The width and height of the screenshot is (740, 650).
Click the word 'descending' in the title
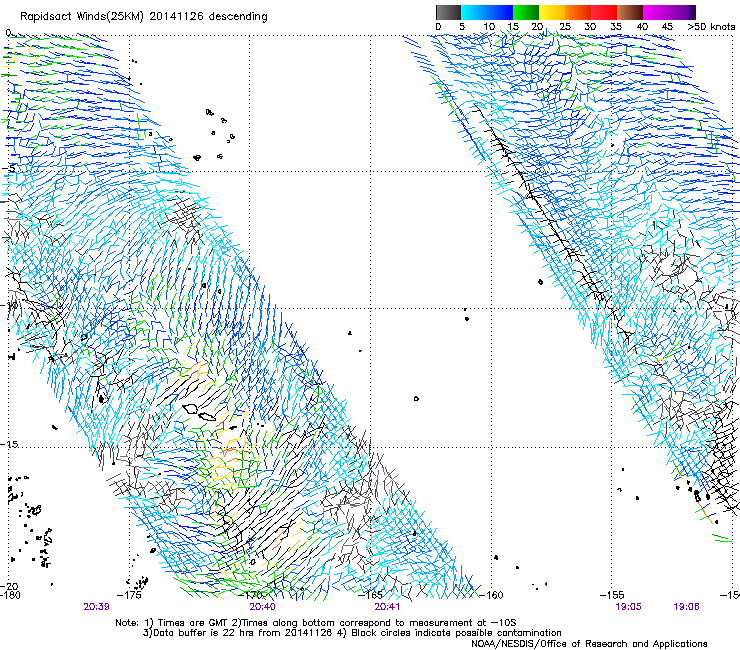coord(238,16)
